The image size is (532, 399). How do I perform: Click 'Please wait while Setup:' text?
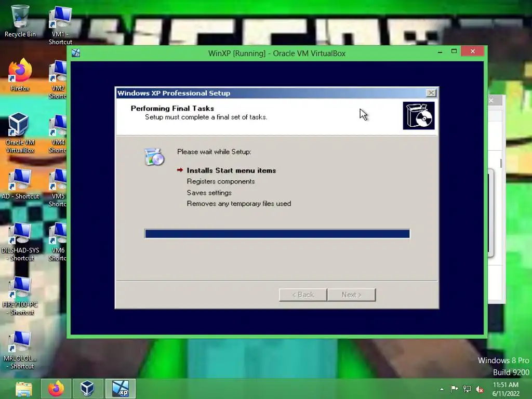coord(214,152)
